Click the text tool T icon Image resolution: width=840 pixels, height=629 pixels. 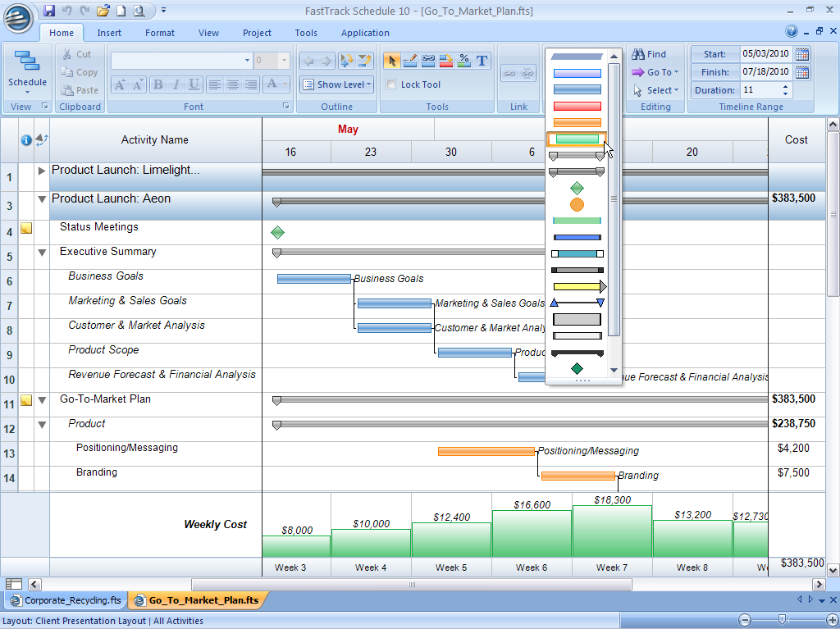(482, 61)
